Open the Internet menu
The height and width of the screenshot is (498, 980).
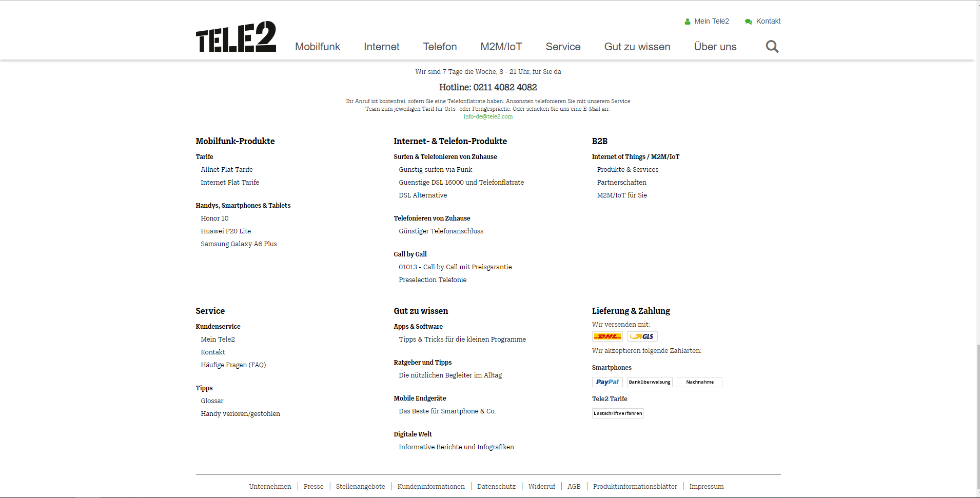coord(382,47)
